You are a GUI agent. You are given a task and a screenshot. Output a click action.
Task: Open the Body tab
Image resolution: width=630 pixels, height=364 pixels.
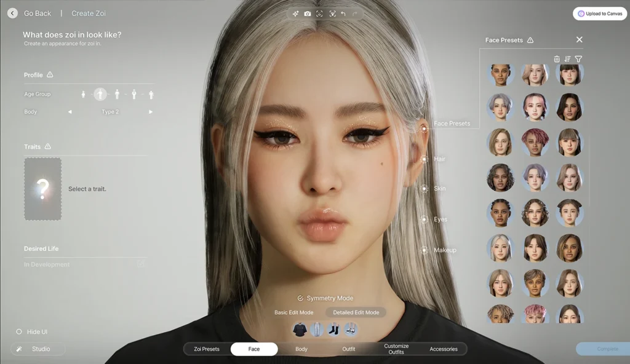point(301,349)
